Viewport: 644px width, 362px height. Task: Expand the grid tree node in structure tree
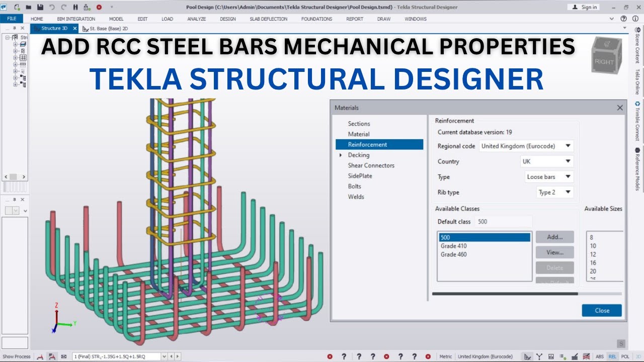pos(15,58)
